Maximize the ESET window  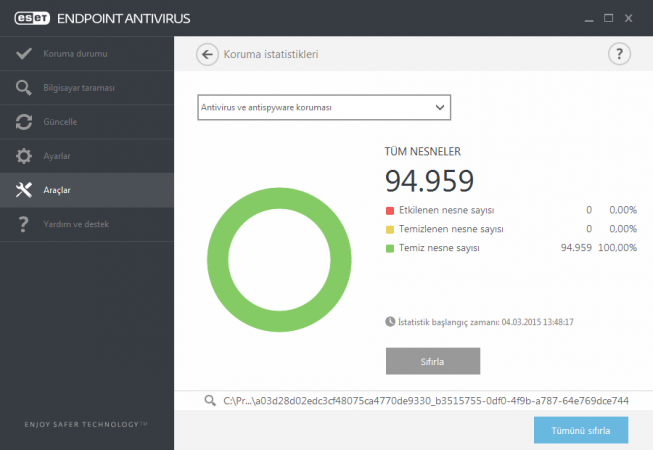click(x=608, y=18)
